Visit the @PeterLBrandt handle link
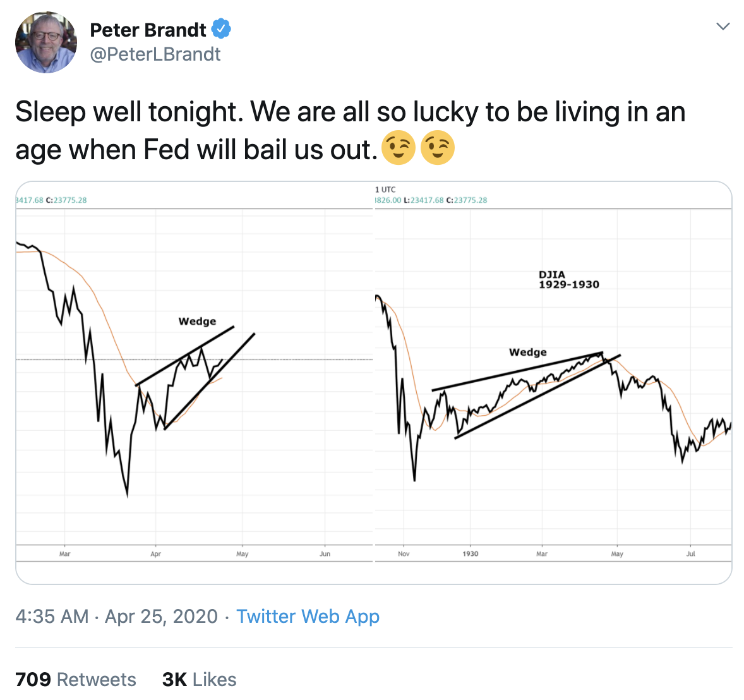Image resolution: width=744 pixels, height=700 pixels. click(x=155, y=54)
